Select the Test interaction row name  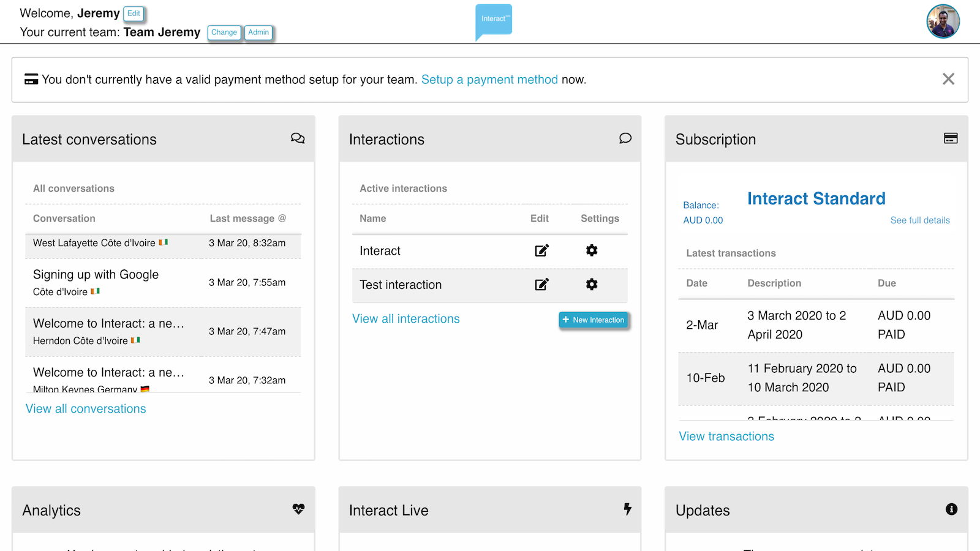click(x=401, y=285)
